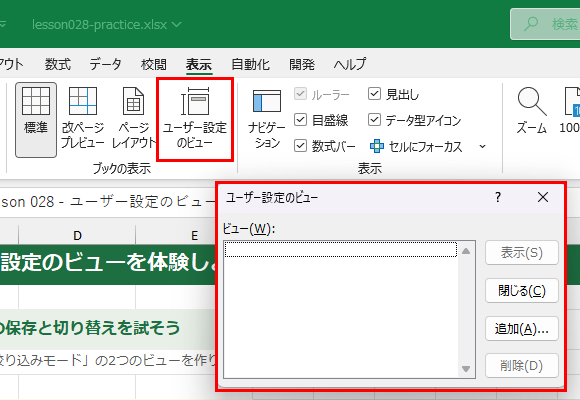
Task: Click the 表示(S) button in dialog
Action: (x=522, y=253)
